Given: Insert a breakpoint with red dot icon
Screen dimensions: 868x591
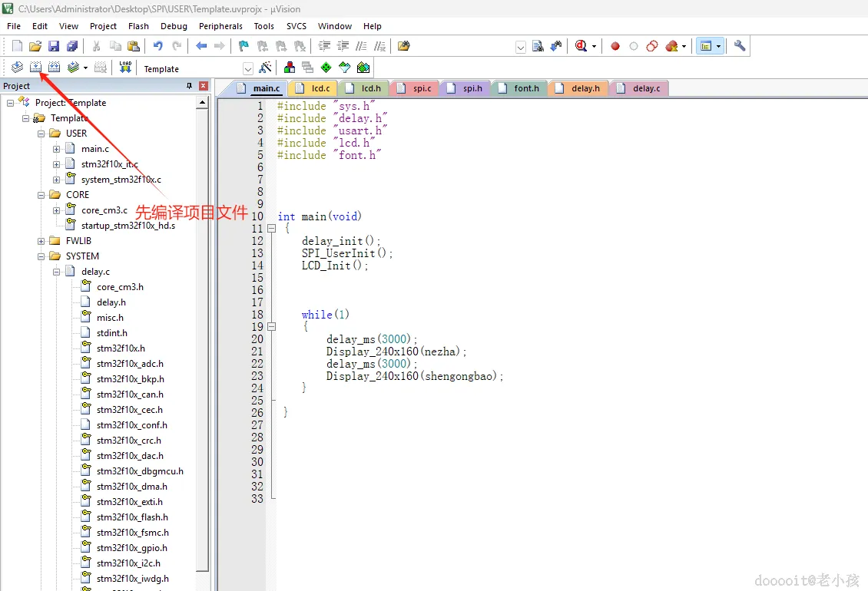Looking at the screenshot, I should (x=615, y=46).
